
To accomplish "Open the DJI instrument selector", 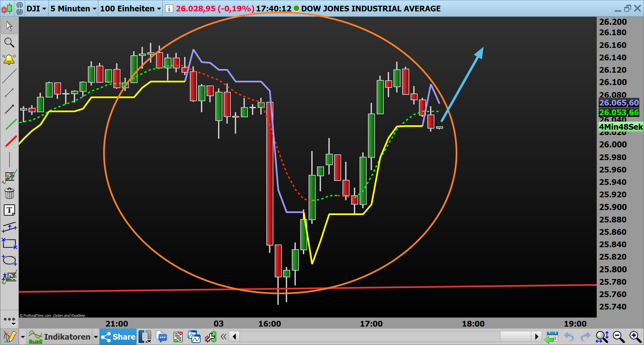I will click(x=36, y=8).
